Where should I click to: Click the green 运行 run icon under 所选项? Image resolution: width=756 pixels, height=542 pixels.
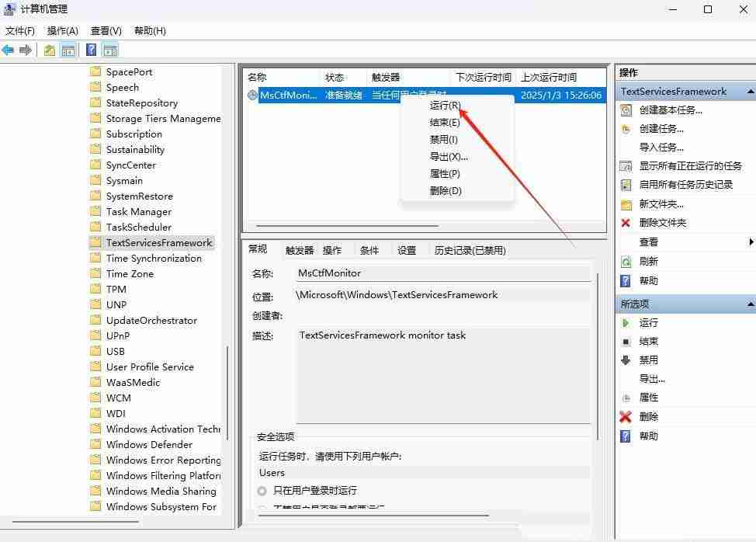click(626, 322)
